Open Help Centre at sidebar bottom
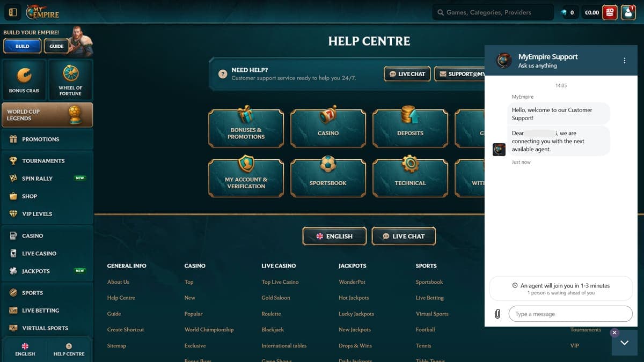Screen dimensions: 644x362 pyautogui.click(x=69, y=350)
